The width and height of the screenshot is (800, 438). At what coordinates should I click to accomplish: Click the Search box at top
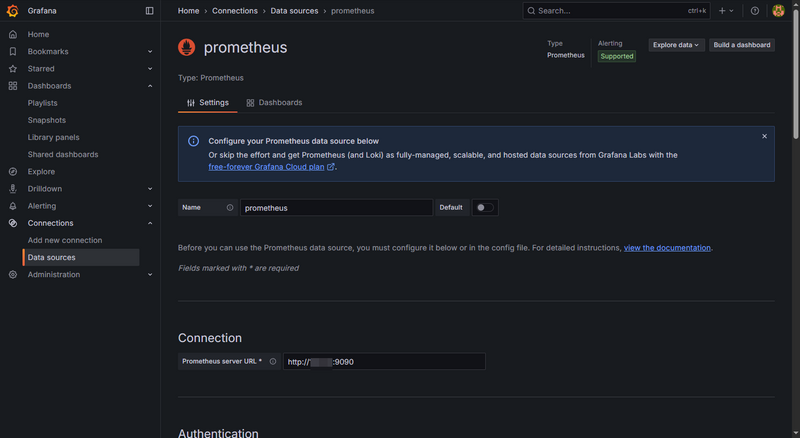tap(616, 11)
